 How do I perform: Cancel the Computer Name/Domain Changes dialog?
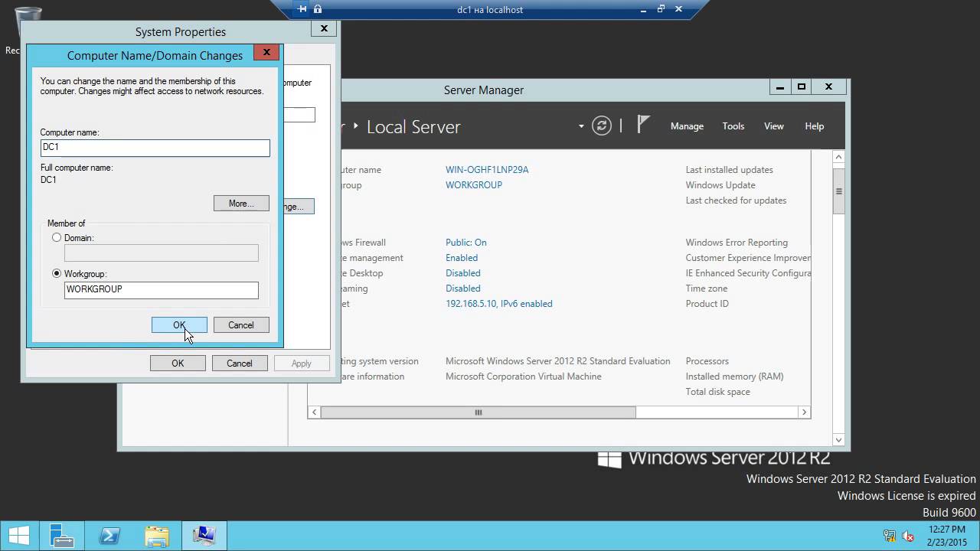click(241, 325)
